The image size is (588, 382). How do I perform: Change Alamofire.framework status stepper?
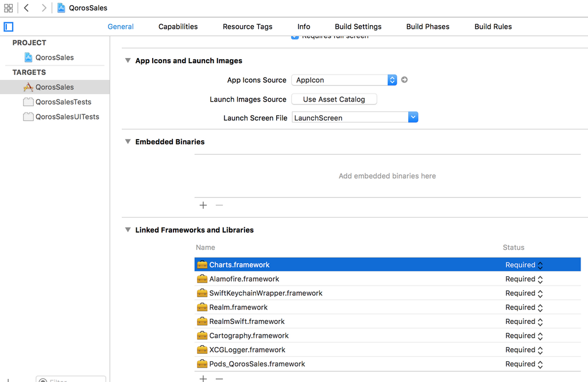click(x=540, y=279)
